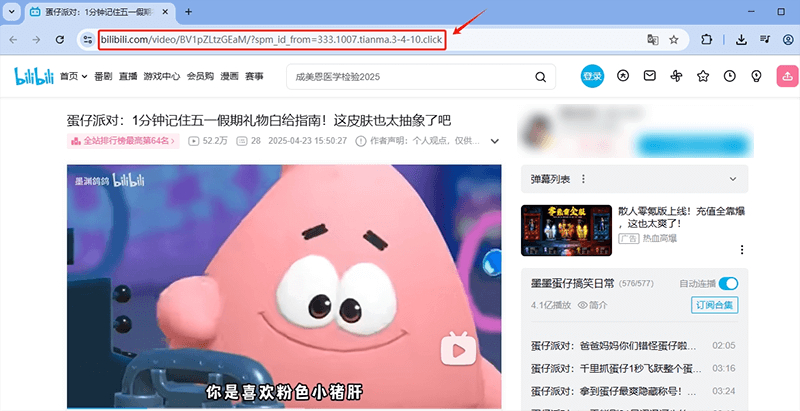The width and height of the screenshot is (800, 411).
Task: Click the blue 登录 login button
Action: coord(592,76)
